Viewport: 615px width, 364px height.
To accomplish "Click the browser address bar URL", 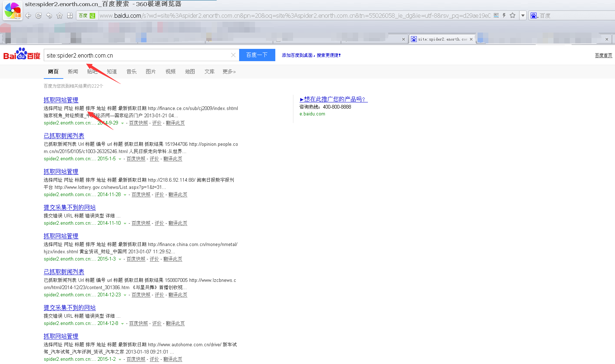I will coord(295,16).
